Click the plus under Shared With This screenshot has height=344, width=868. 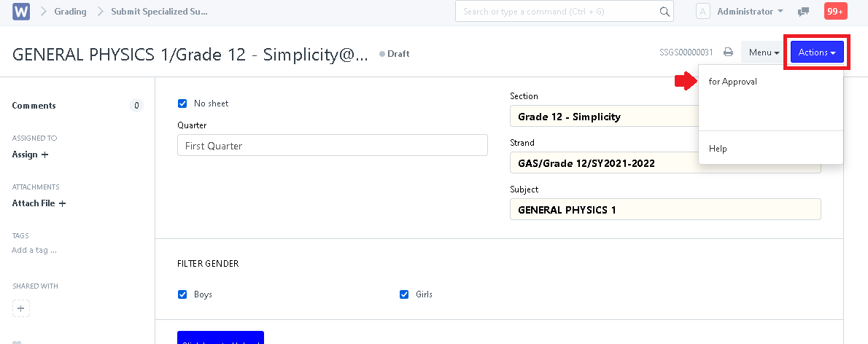(21, 308)
